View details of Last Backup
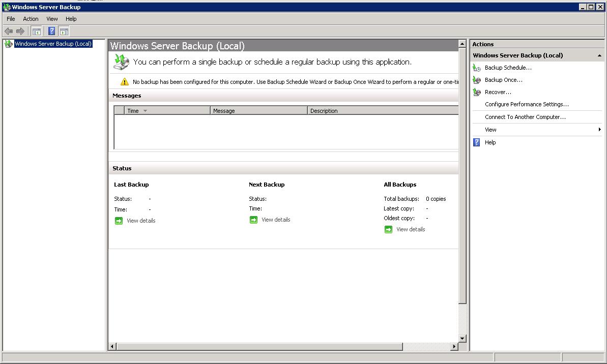This screenshot has width=607, height=364. point(141,221)
